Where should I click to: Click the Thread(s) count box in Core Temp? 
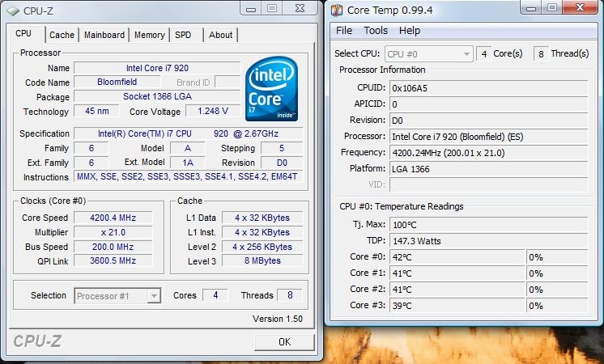[541, 54]
